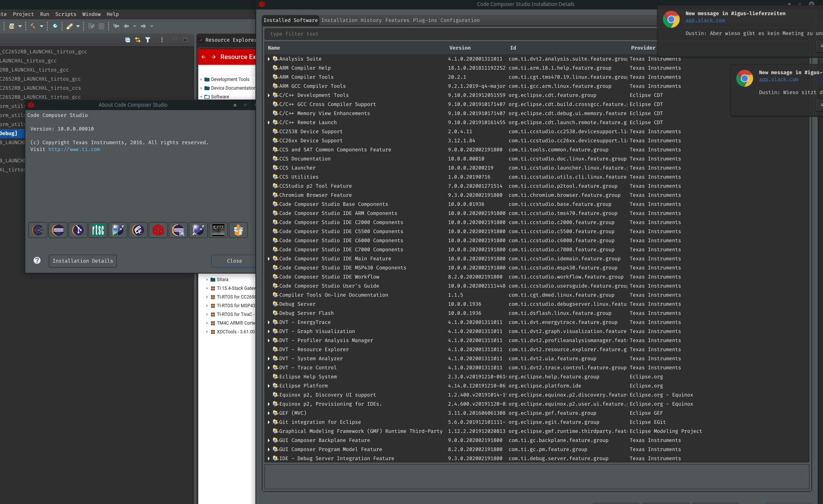Open the help question mark in About dialog

[37, 260]
